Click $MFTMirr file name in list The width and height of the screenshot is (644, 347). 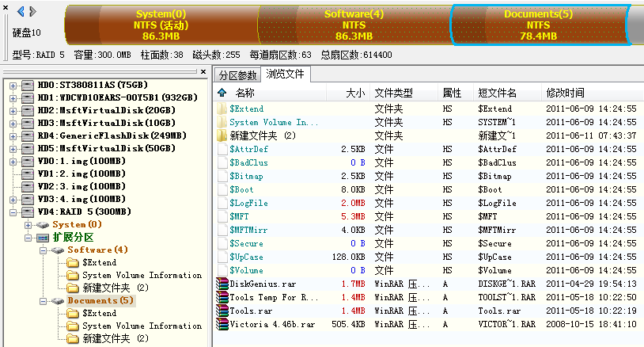(x=248, y=231)
